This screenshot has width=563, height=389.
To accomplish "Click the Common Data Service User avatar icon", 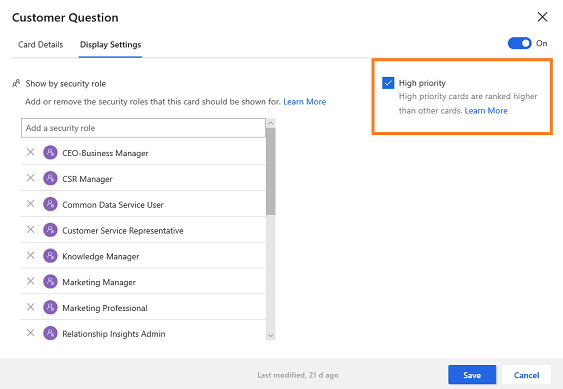I will [50, 204].
